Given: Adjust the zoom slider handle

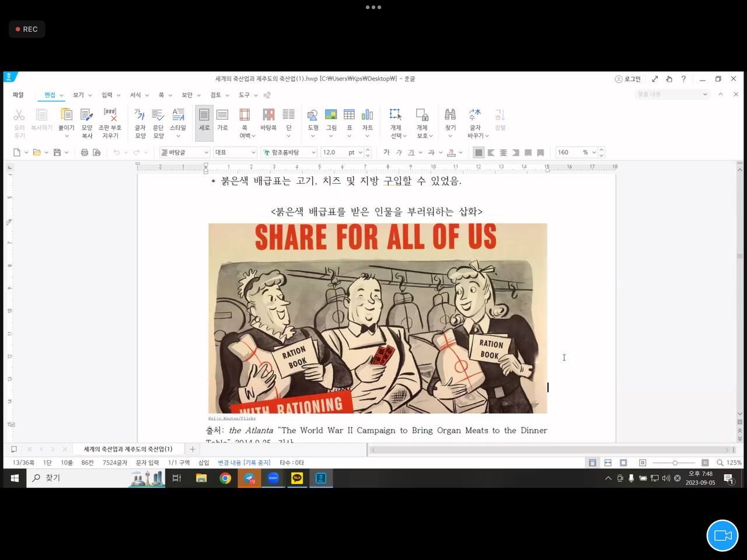Looking at the screenshot, I should pyautogui.click(x=675, y=463).
